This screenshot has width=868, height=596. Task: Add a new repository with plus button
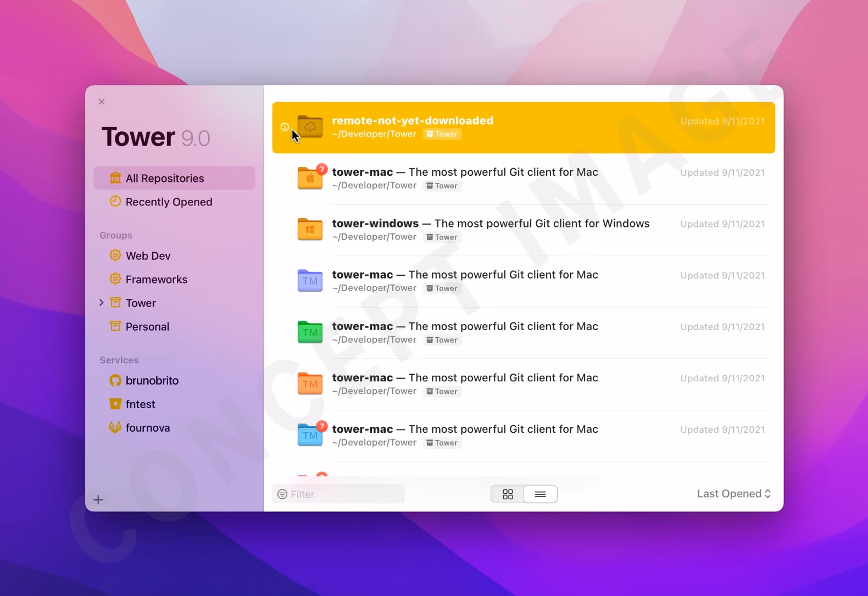[x=98, y=500]
